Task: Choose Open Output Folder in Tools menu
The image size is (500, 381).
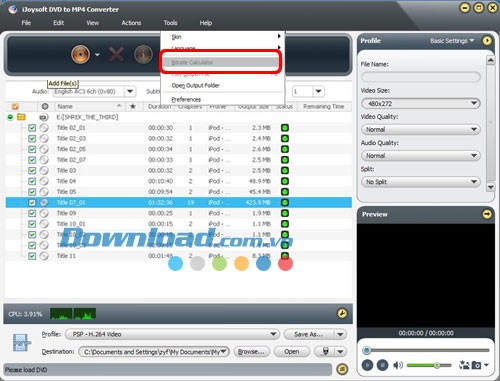Action: coord(195,85)
